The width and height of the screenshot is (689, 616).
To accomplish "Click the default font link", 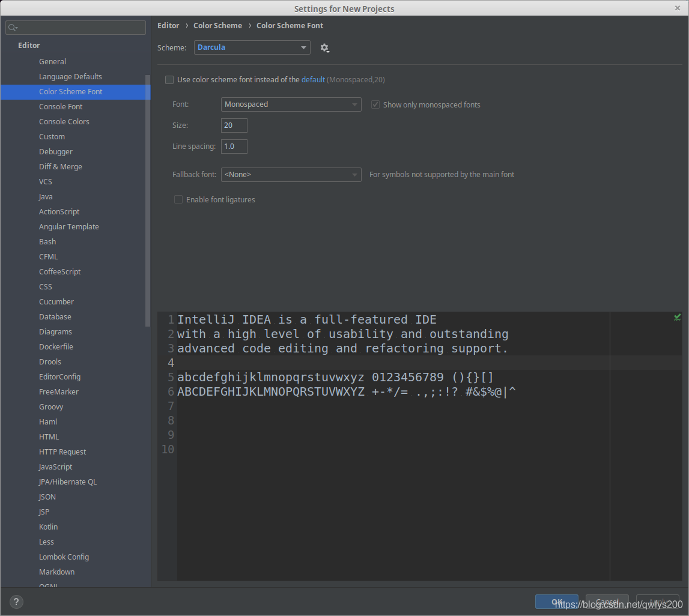I will tap(313, 79).
